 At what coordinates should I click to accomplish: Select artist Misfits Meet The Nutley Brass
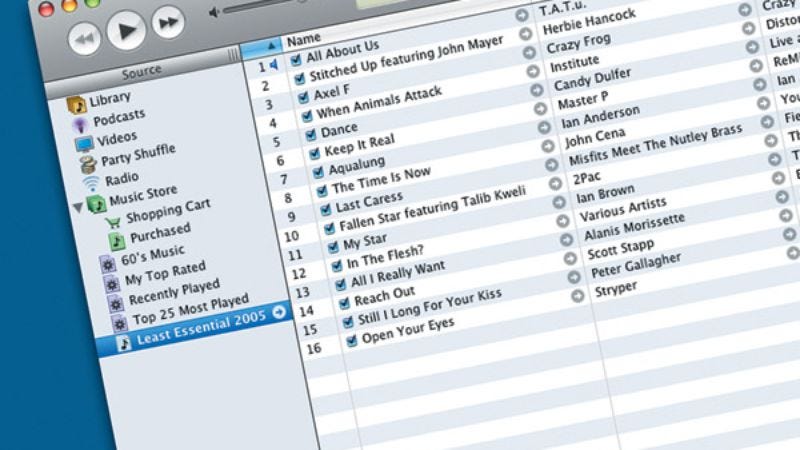pyautogui.click(x=655, y=144)
